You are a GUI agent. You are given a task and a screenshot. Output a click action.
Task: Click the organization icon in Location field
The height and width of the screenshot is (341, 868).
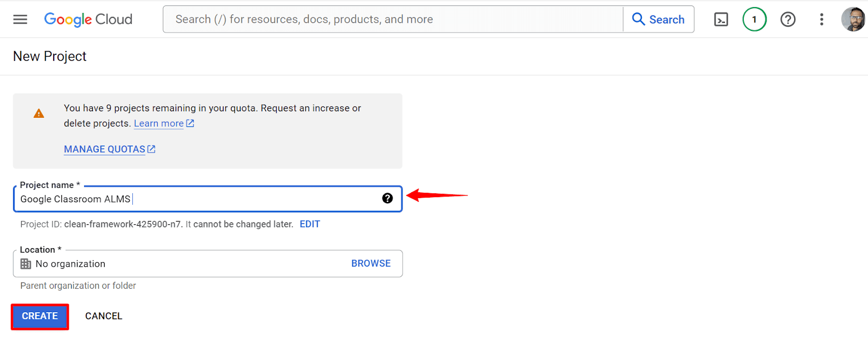coord(25,264)
